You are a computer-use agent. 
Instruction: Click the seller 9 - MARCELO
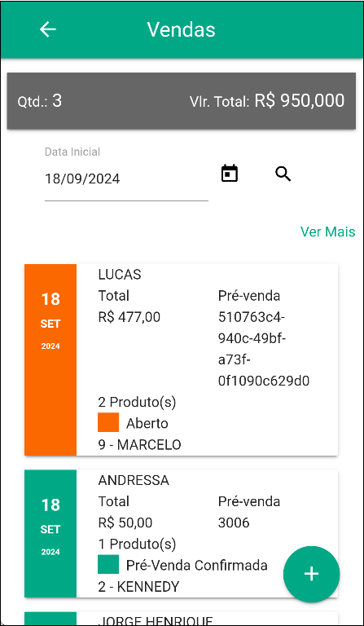coord(139,445)
